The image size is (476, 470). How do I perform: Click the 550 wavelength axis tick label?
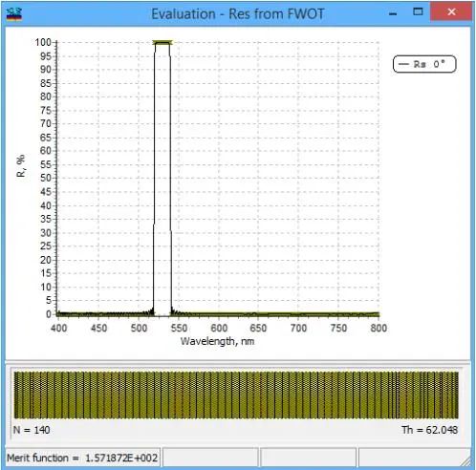(x=179, y=328)
